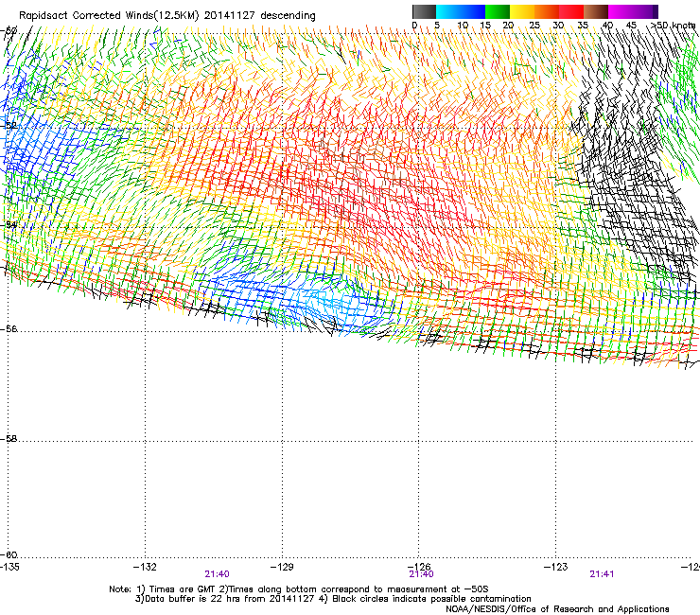
Task: Click the -56 latitude axis label
Action: pyautogui.click(x=9, y=329)
